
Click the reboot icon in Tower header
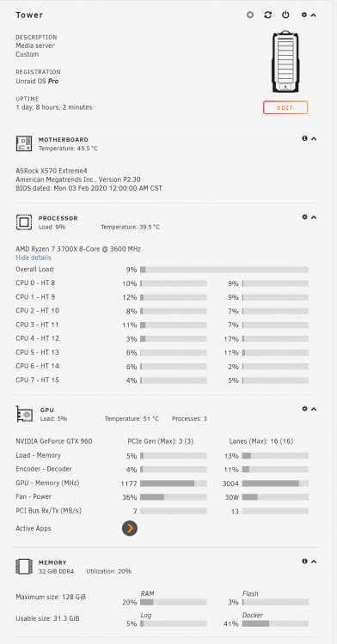(268, 15)
